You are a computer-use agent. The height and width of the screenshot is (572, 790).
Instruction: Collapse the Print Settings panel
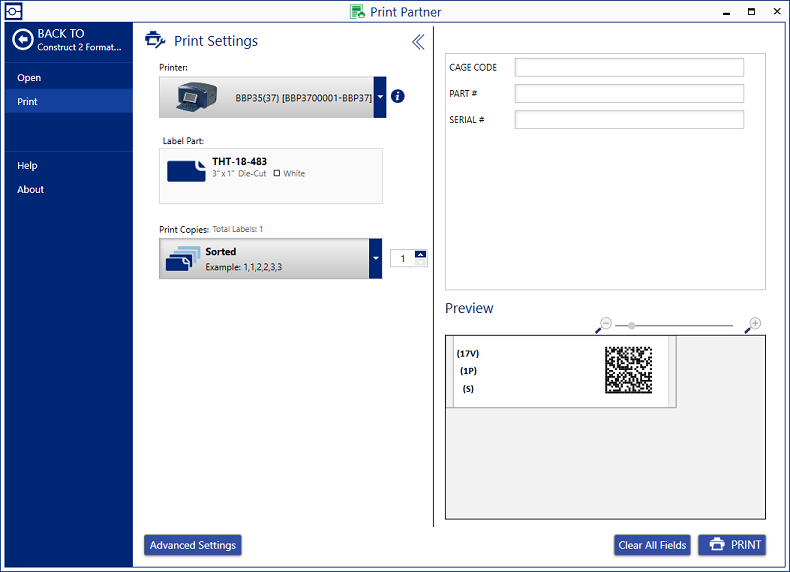tap(418, 41)
